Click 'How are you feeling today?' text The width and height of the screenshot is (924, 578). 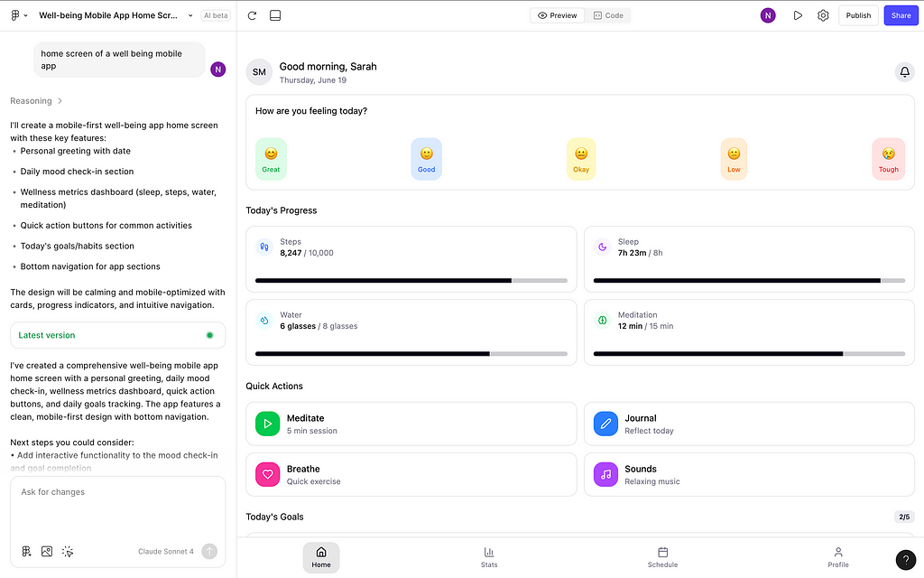point(311,111)
